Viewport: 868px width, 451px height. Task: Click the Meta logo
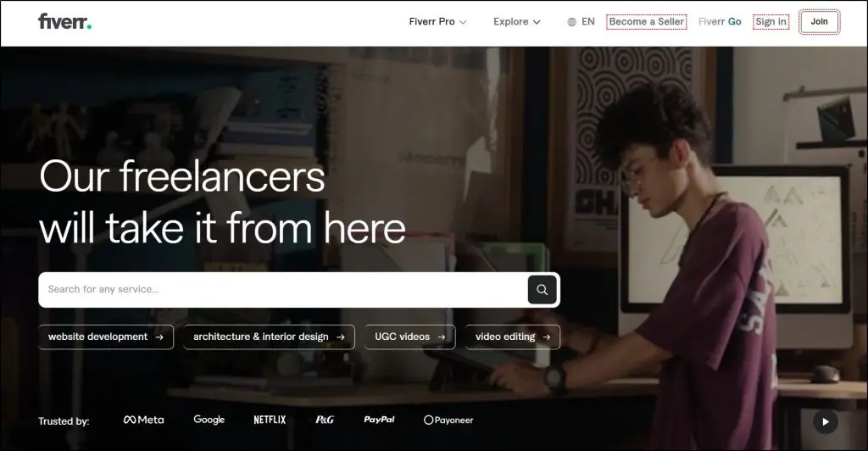(x=143, y=420)
